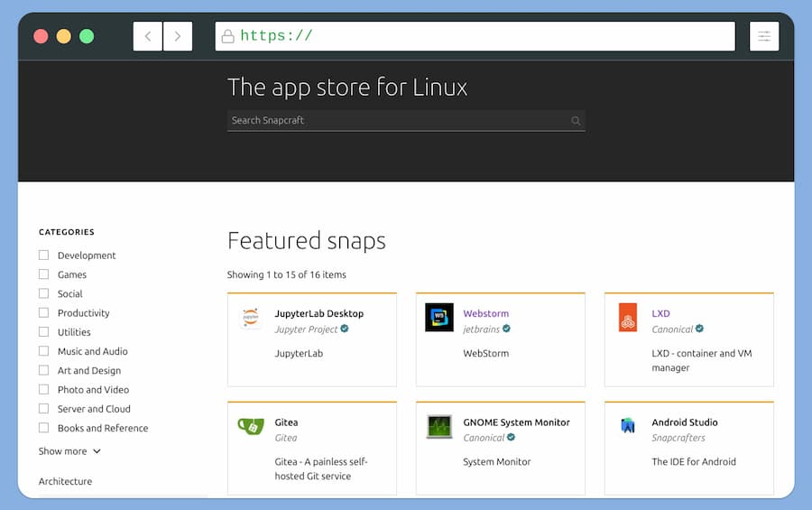The image size is (812, 510).
Task: Click the Webstorm app icon
Action: 439,317
